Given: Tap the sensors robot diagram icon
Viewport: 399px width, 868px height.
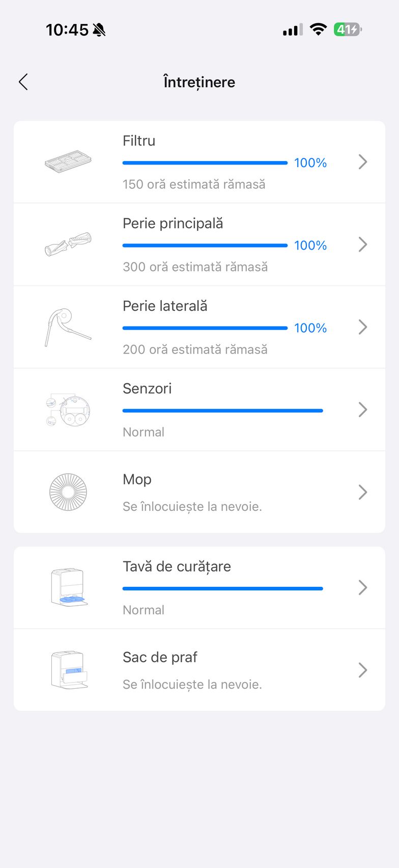Looking at the screenshot, I should [x=68, y=410].
